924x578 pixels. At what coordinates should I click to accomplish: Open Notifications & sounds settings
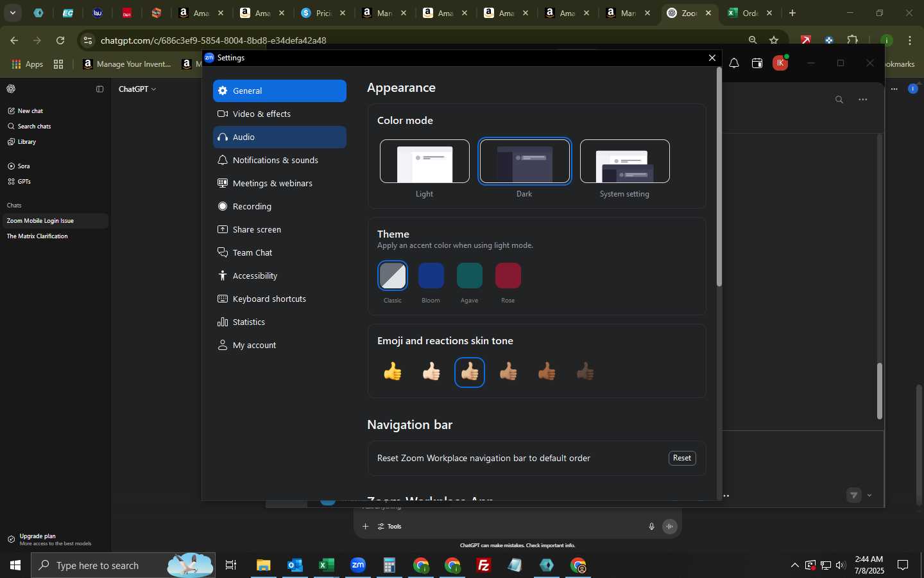280,160
